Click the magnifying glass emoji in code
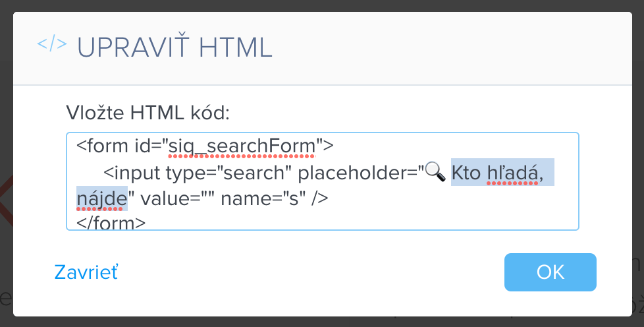Screen dimensions: 644x327 [435, 172]
